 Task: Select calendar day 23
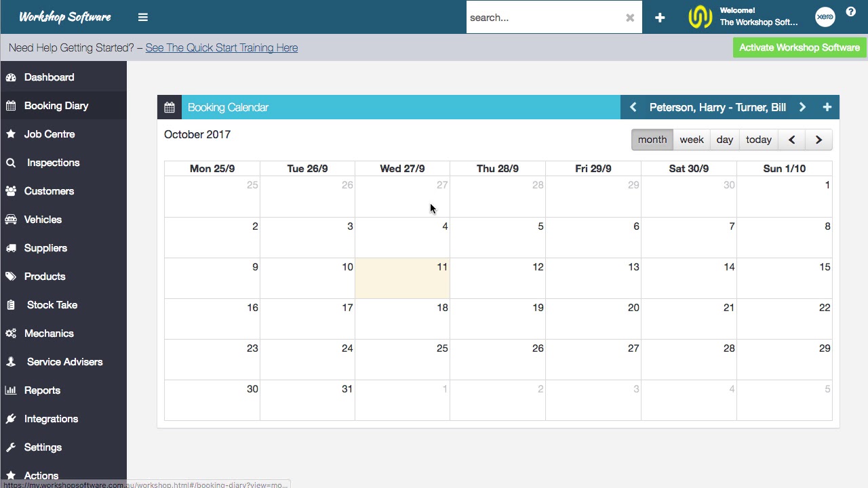[212, 359]
